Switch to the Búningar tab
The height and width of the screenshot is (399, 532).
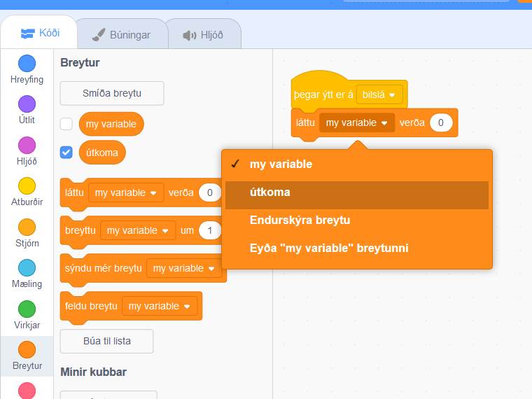[x=121, y=34]
